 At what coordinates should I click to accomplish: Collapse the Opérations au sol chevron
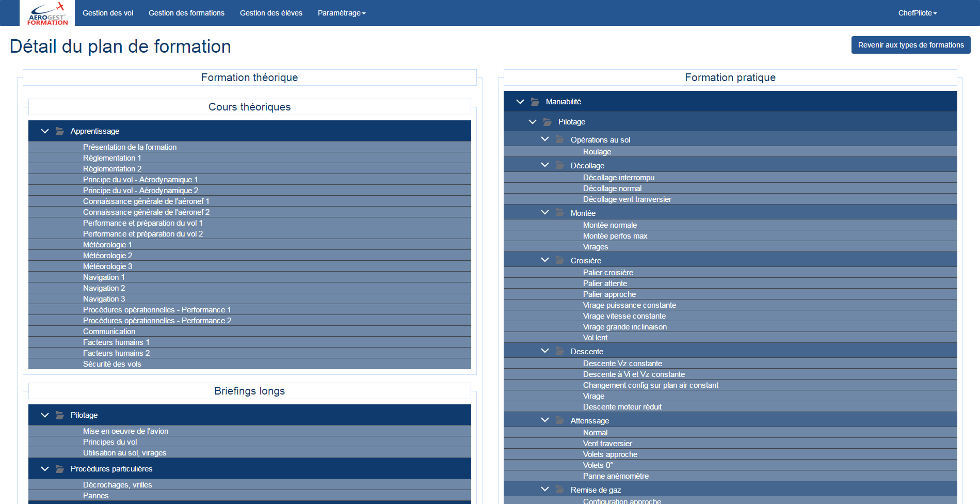click(x=545, y=139)
